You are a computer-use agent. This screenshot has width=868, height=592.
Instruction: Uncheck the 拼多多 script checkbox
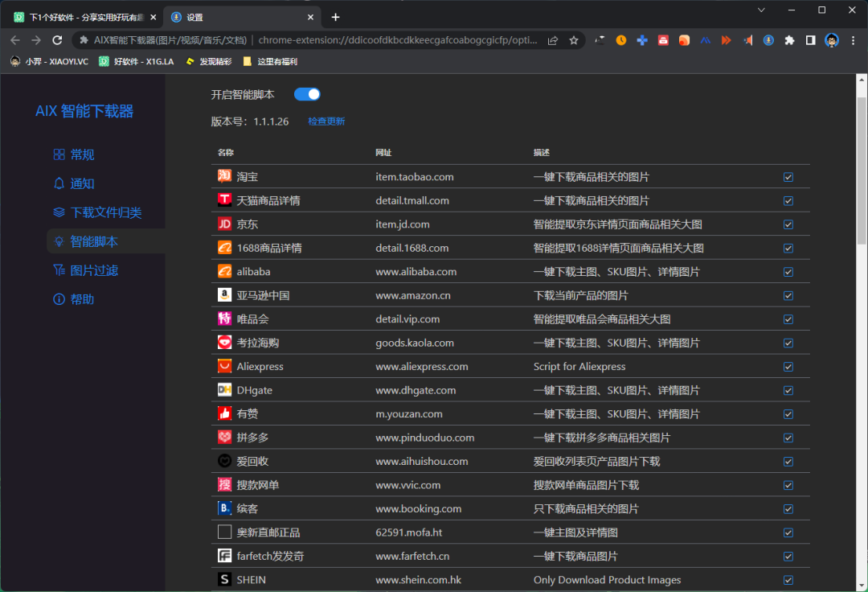click(x=788, y=438)
